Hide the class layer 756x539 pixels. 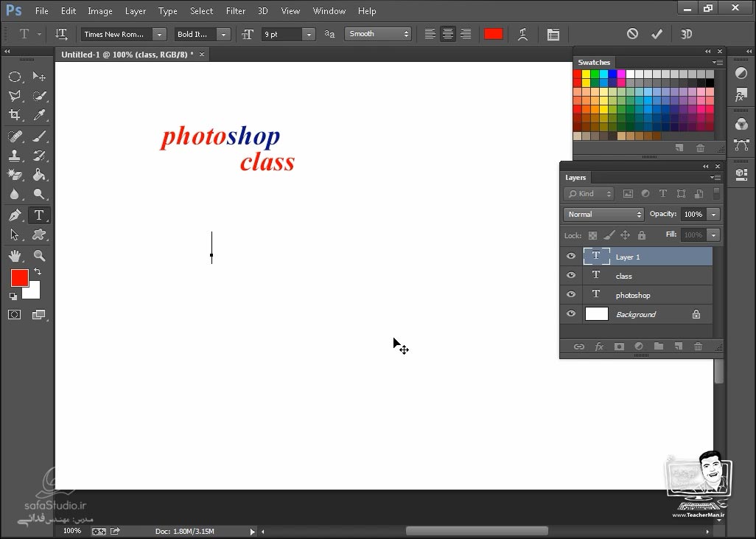tap(571, 275)
